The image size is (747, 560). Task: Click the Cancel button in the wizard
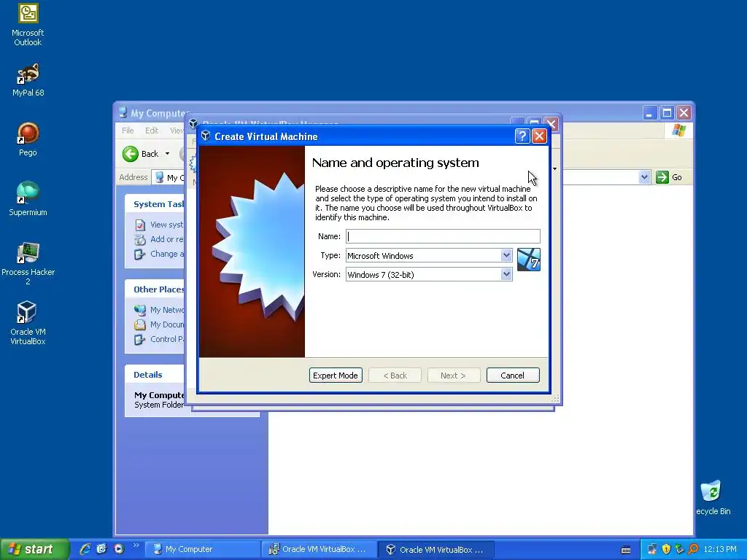pos(513,376)
